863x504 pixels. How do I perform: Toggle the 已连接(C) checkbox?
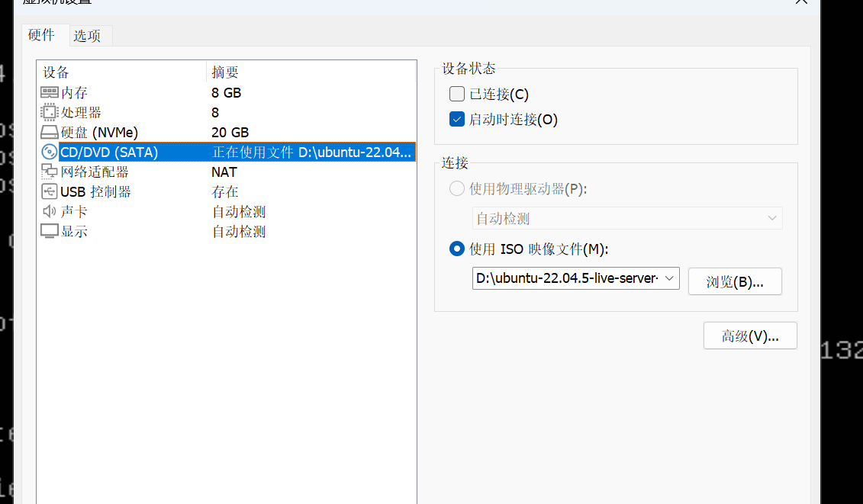pos(457,94)
